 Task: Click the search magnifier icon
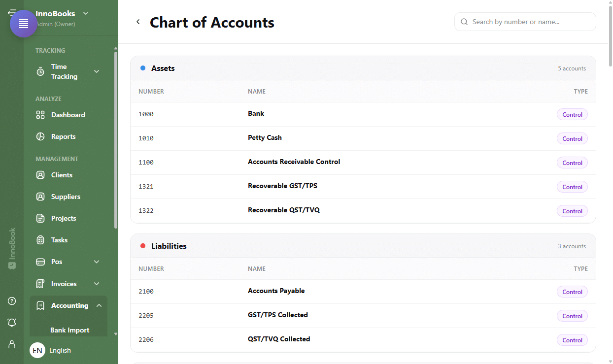pos(464,22)
